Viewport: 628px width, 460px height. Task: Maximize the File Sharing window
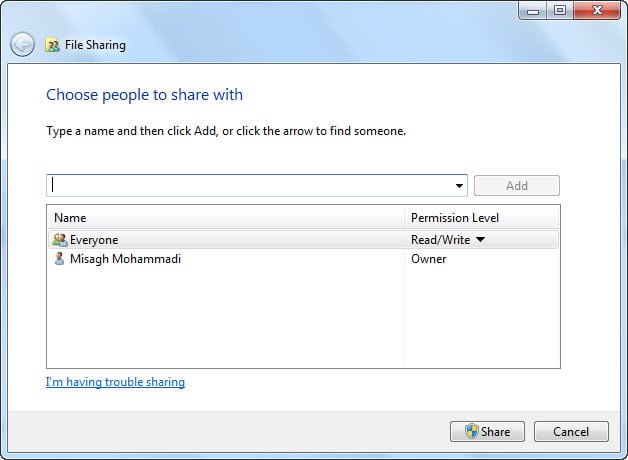tap(558, 10)
